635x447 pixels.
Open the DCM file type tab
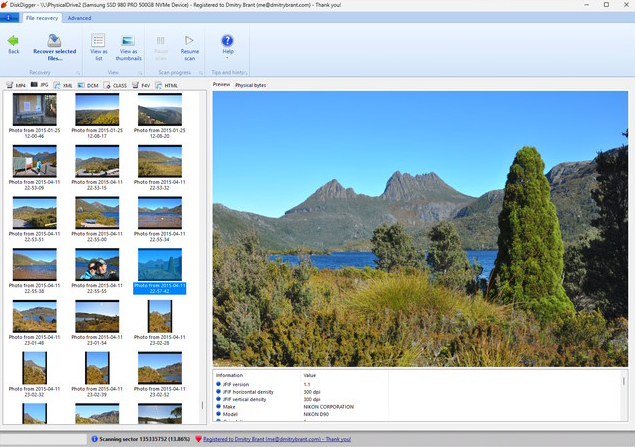point(90,86)
